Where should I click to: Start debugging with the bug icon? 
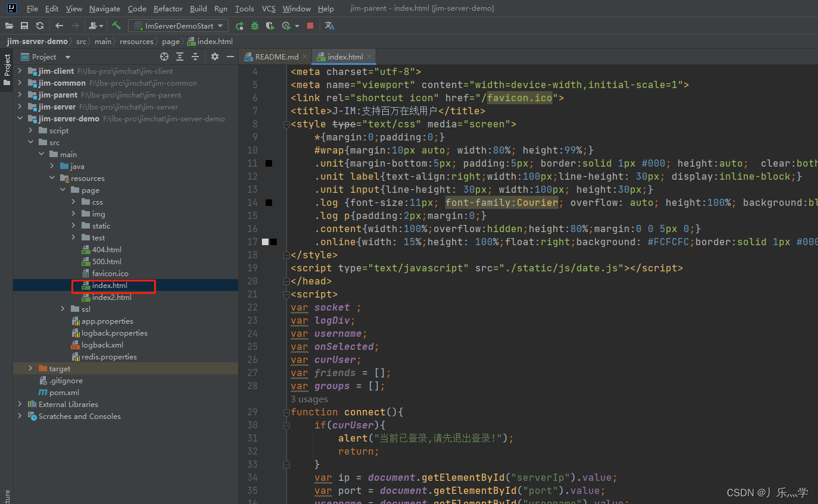click(x=255, y=26)
